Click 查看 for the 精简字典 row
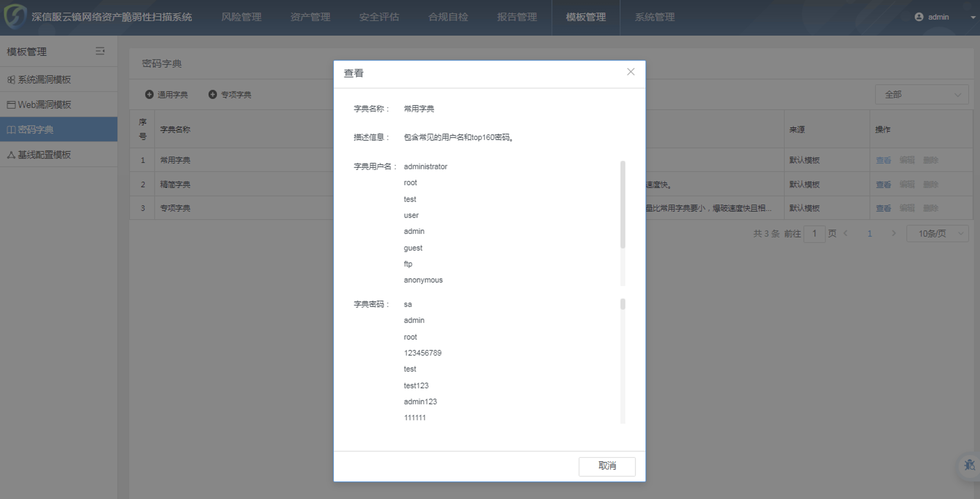 click(x=883, y=184)
